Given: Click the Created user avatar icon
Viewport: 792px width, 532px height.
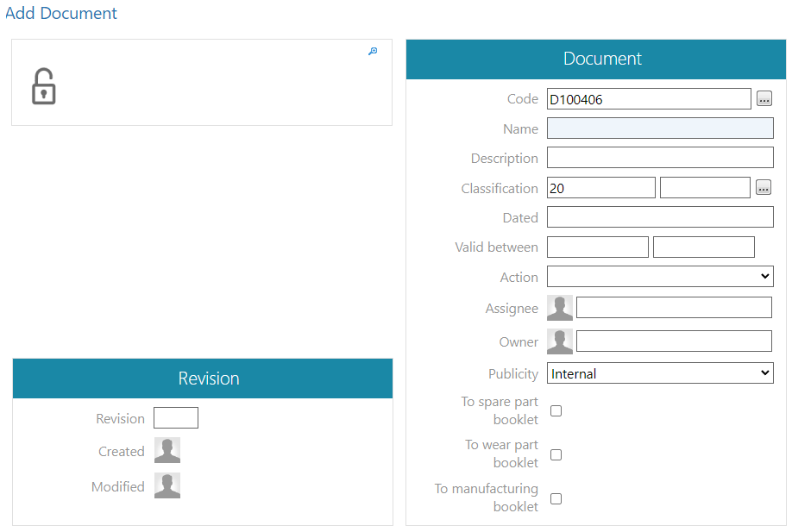Looking at the screenshot, I should (x=167, y=451).
